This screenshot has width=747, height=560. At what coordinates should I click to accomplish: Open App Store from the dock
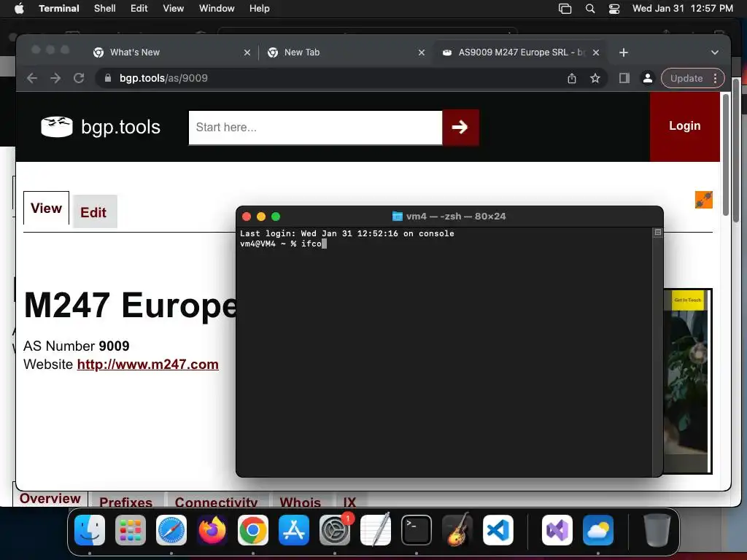click(x=294, y=530)
